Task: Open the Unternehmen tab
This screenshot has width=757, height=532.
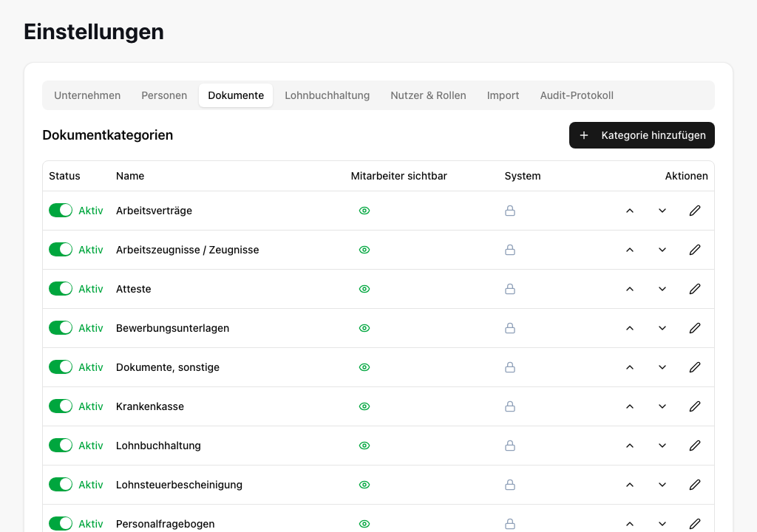Action: click(87, 95)
